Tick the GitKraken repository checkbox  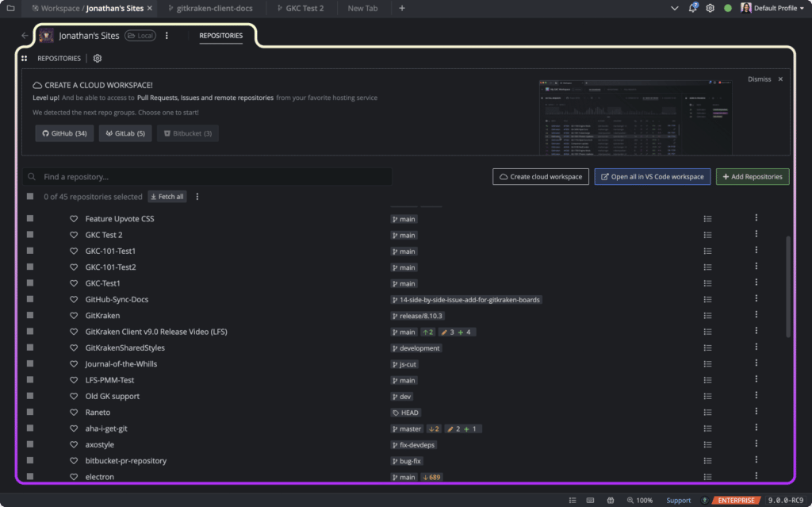[x=30, y=315]
